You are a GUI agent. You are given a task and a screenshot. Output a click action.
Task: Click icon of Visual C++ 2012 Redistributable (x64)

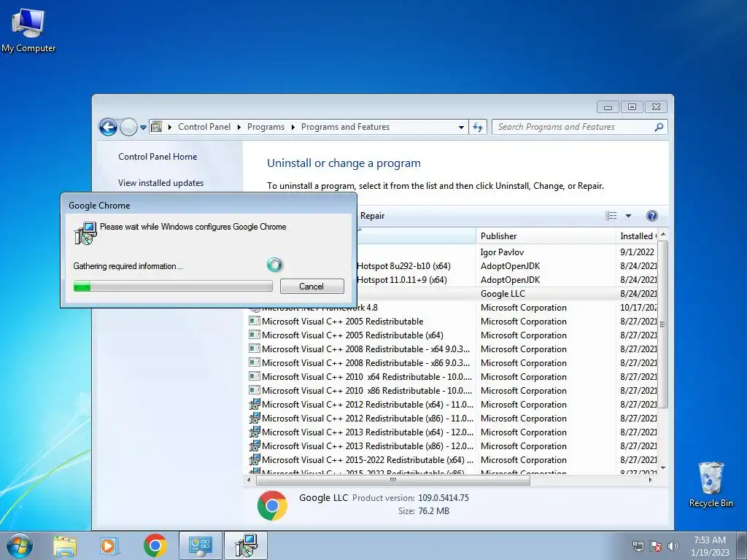(255, 404)
